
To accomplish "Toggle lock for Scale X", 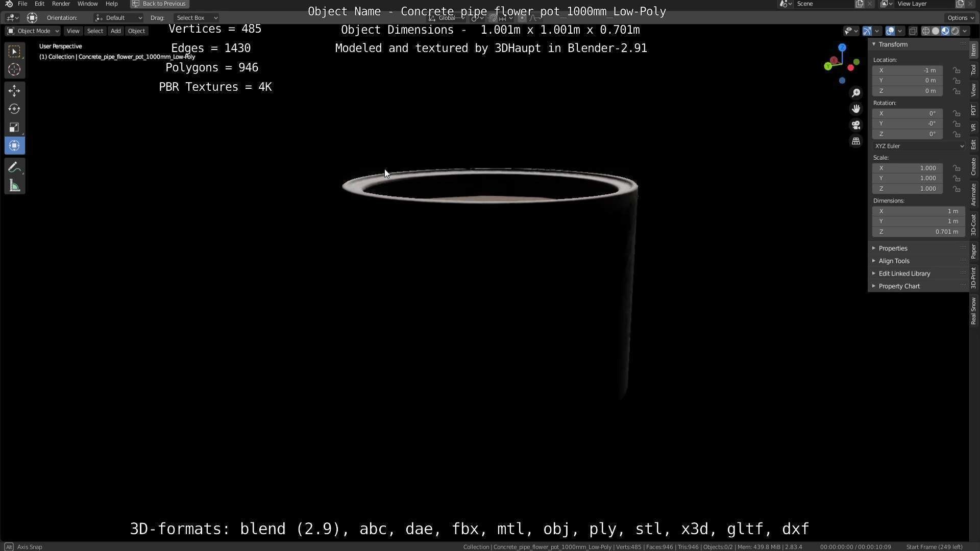I will [957, 168].
